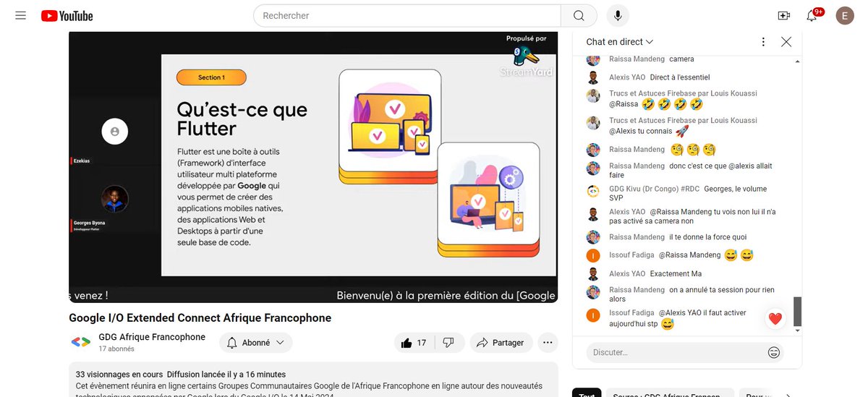Click the GDG Afrique Francophone channel logo

point(80,342)
